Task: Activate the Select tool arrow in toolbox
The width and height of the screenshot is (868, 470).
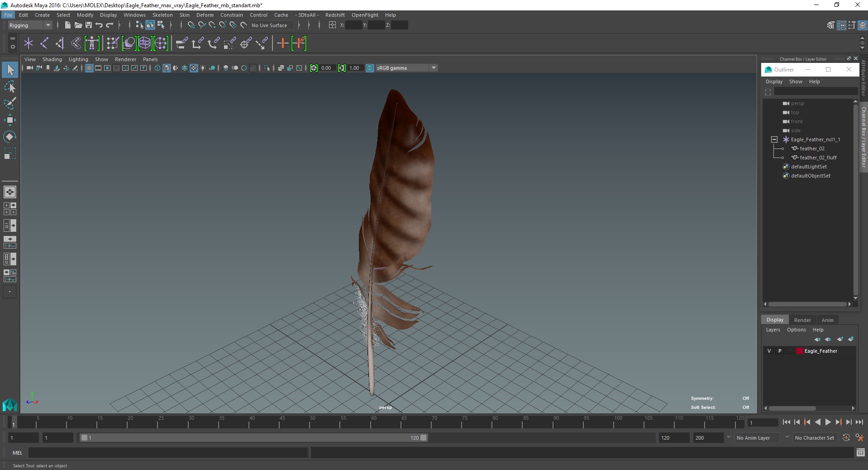Action: [10, 70]
